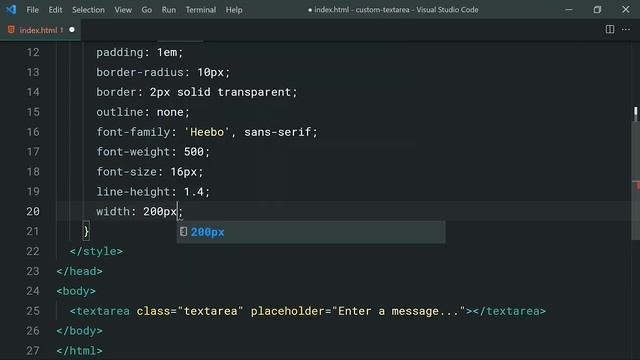Open the Edit menu
Image resolution: width=640 pixels, height=360 pixels.
pos(55,10)
